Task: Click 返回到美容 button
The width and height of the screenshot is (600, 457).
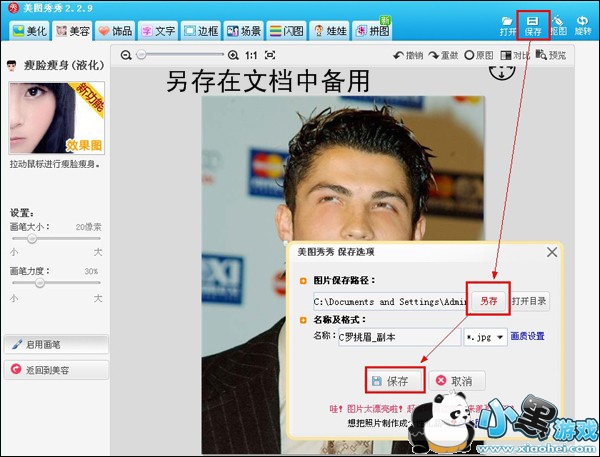Action: pos(56,370)
